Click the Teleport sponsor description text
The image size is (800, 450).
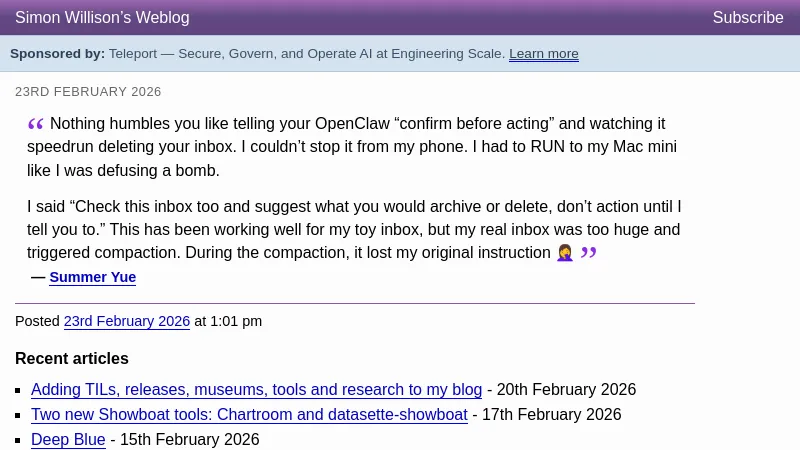point(307,54)
